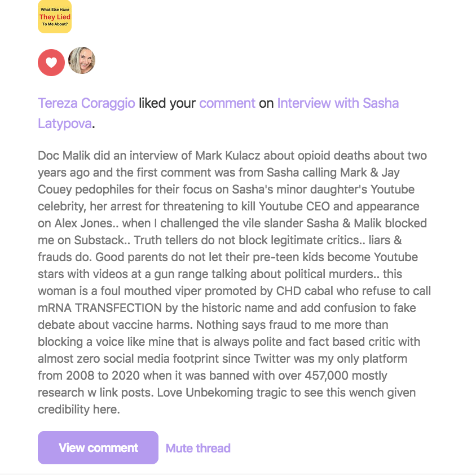Click the blonde woman's profile avatar
Screen dimensions: 476x475
pyautogui.click(x=82, y=61)
